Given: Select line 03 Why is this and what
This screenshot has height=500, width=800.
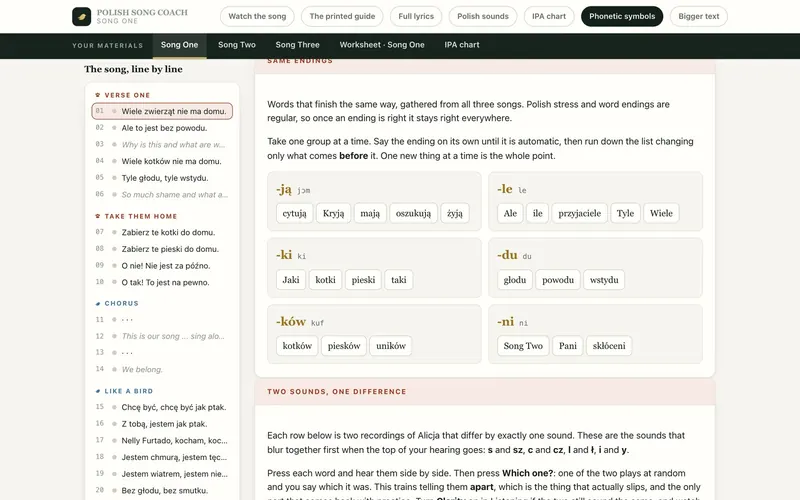Looking at the screenshot, I should (162, 144).
